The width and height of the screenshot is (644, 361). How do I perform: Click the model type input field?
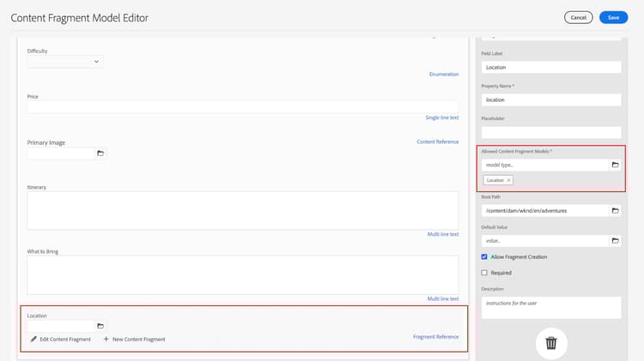pyautogui.click(x=545, y=165)
